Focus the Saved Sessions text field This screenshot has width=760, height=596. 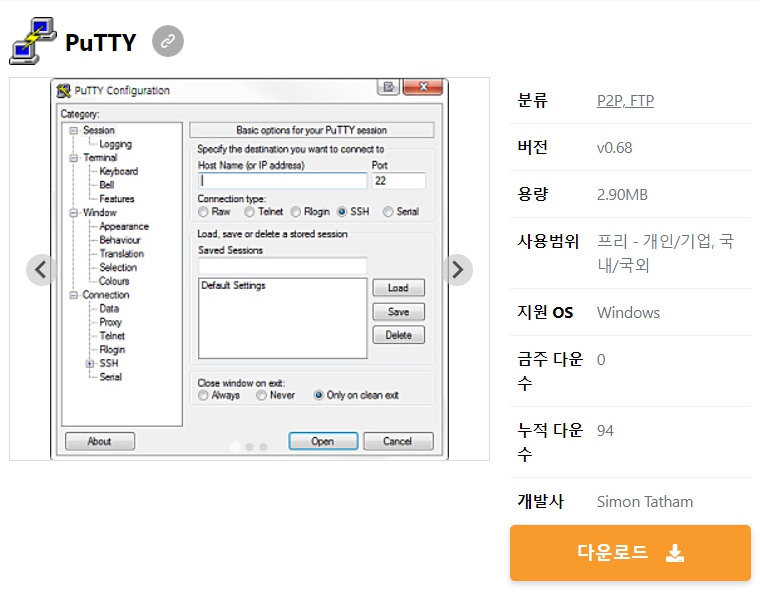pos(283,266)
